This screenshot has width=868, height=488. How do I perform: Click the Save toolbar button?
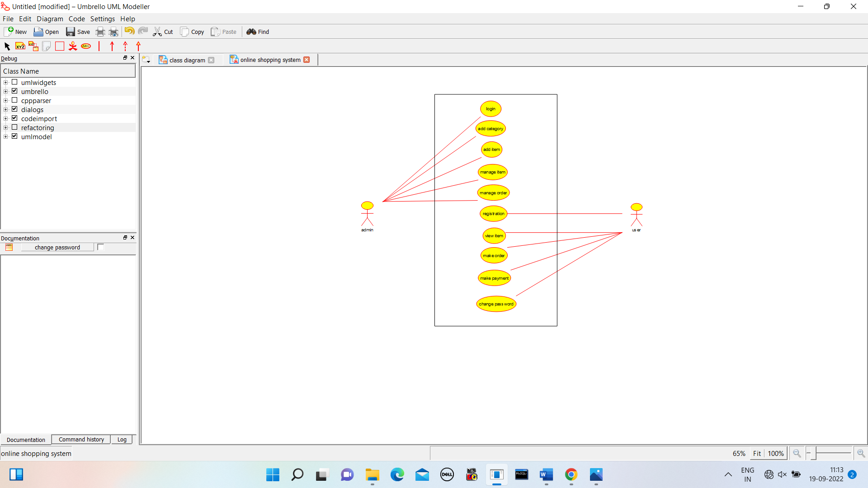tap(78, 32)
